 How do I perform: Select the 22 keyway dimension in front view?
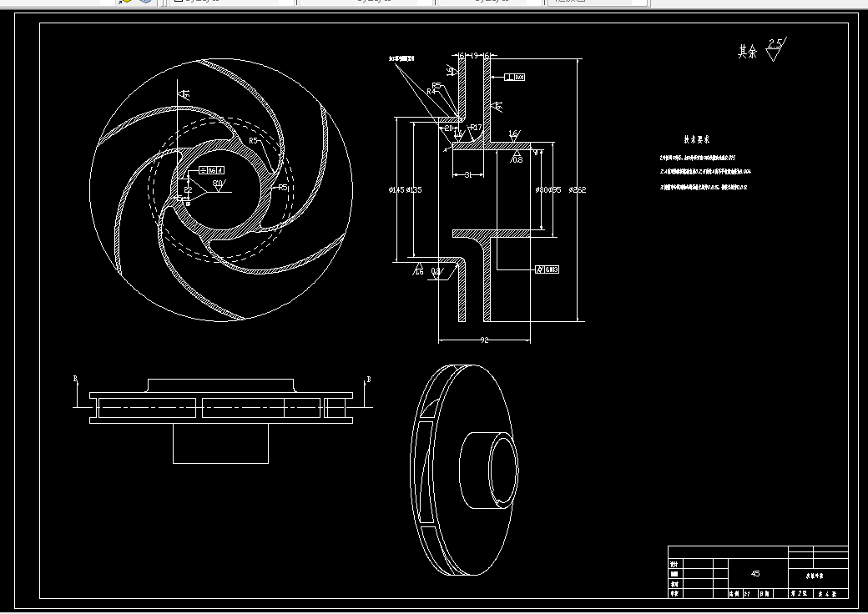[189, 189]
